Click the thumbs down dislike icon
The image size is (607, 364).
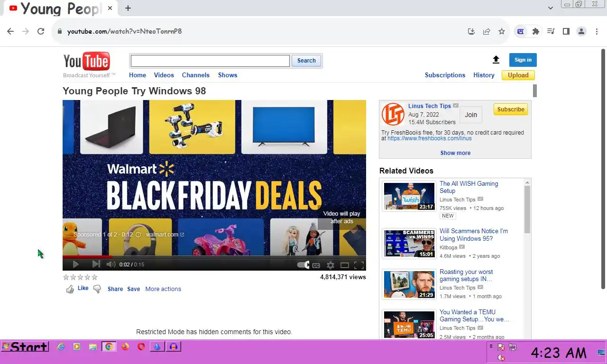click(x=97, y=289)
